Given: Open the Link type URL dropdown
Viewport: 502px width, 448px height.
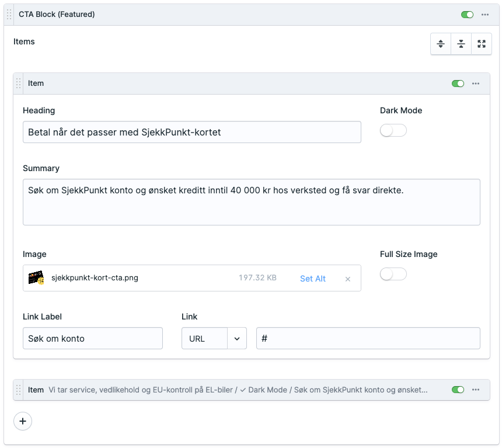Looking at the screenshot, I should [x=214, y=338].
